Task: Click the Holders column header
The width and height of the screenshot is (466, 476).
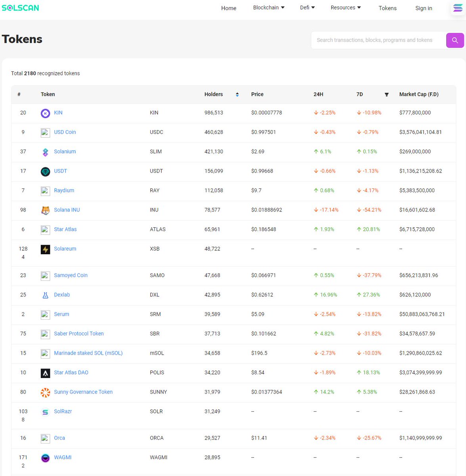Action: click(213, 94)
